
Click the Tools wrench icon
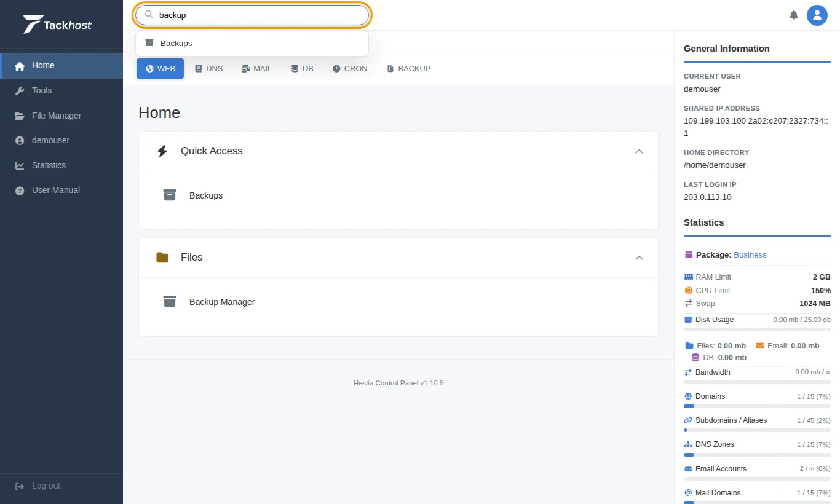[20, 90]
